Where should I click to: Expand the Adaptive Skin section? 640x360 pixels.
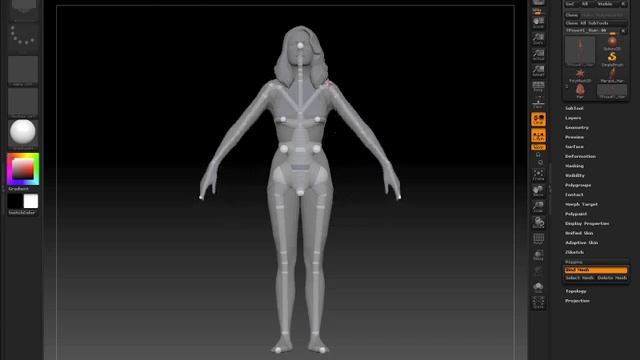(582, 243)
